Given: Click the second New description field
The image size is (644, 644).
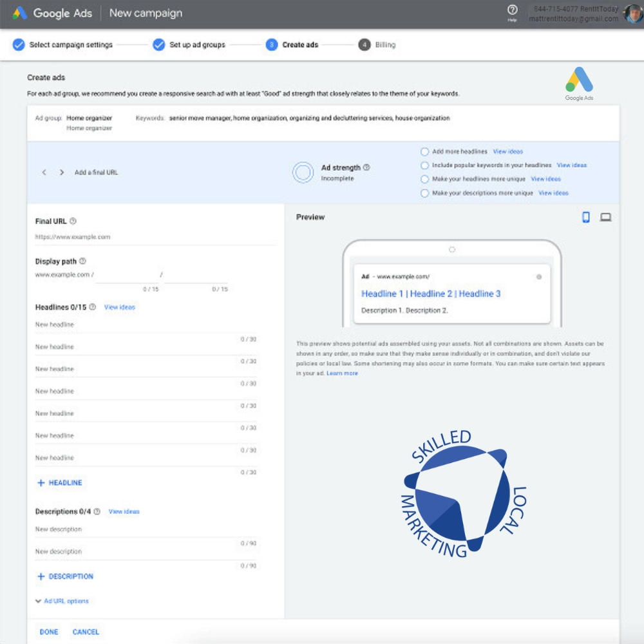Looking at the screenshot, I should (146, 552).
